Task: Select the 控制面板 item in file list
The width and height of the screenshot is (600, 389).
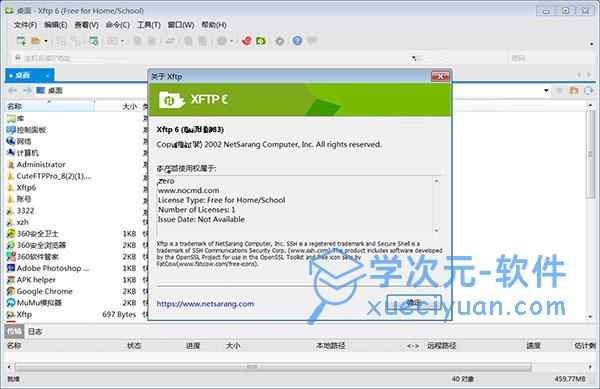Action: point(26,130)
